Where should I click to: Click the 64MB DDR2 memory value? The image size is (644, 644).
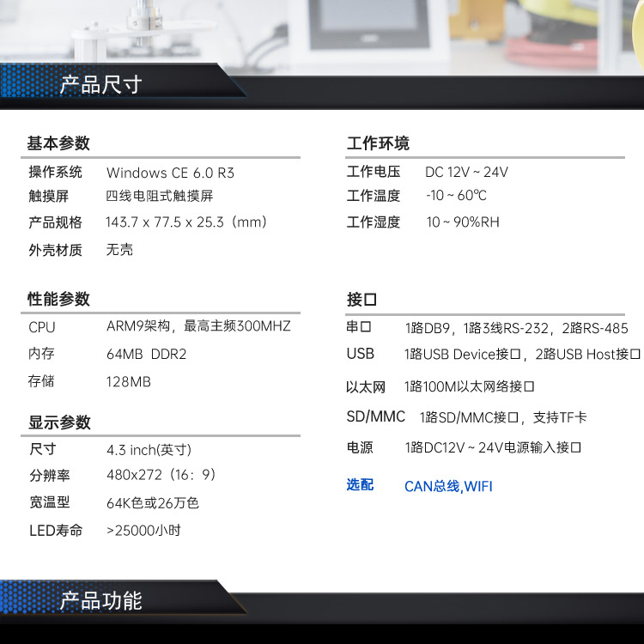point(146,354)
